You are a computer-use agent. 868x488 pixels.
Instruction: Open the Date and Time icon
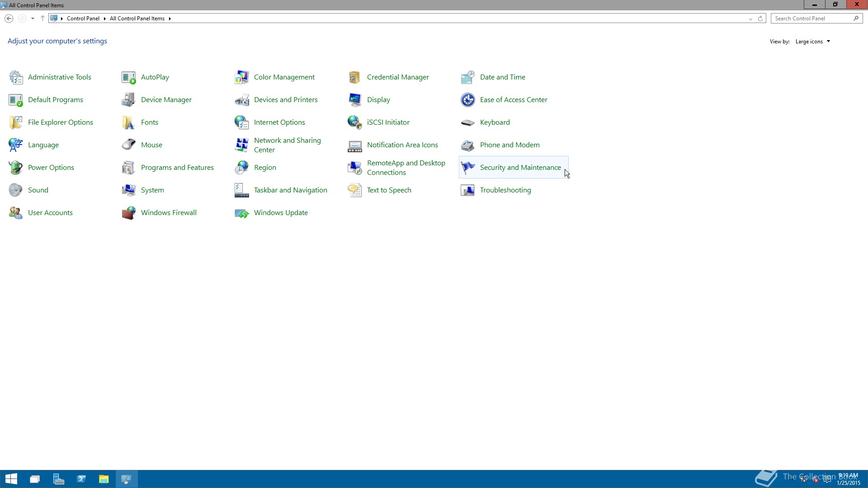click(x=468, y=77)
